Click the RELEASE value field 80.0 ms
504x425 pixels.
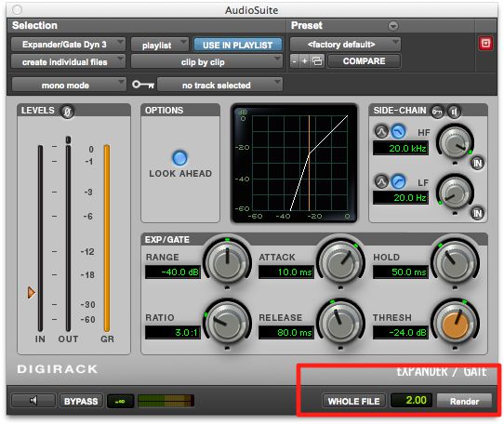(286, 332)
